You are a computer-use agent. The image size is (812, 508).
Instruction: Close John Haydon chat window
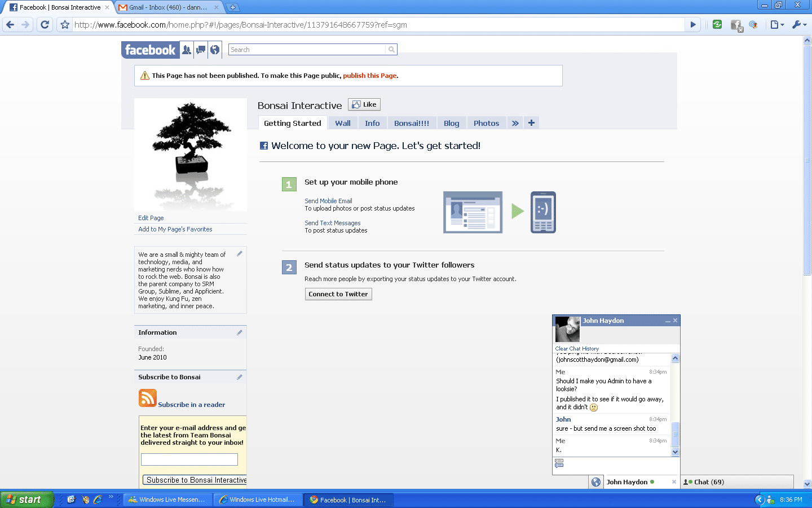pyautogui.click(x=675, y=321)
